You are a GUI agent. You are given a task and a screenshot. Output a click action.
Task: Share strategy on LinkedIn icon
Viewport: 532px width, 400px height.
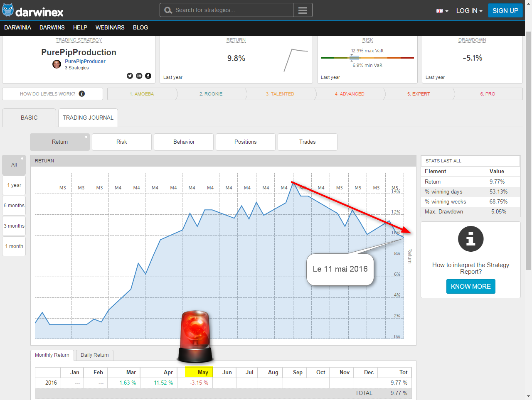click(x=139, y=76)
